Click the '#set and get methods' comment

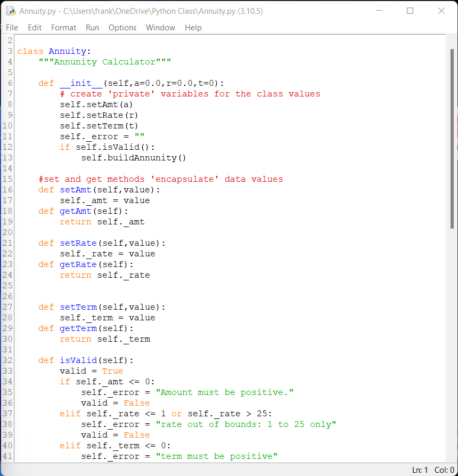click(x=161, y=179)
